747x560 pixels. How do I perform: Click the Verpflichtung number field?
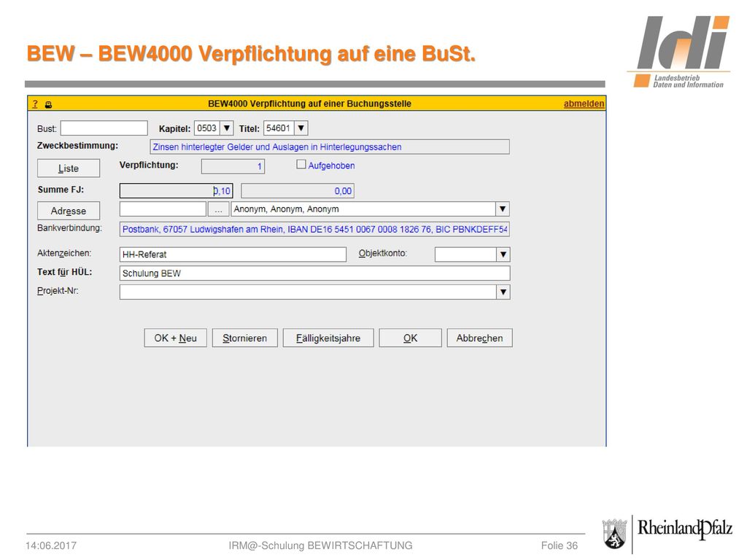[x=233, y=166]
